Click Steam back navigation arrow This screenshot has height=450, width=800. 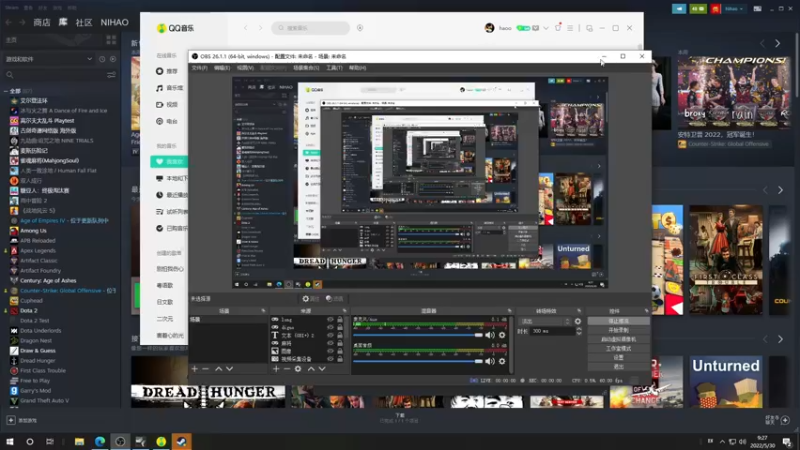[x=9, y=22]
